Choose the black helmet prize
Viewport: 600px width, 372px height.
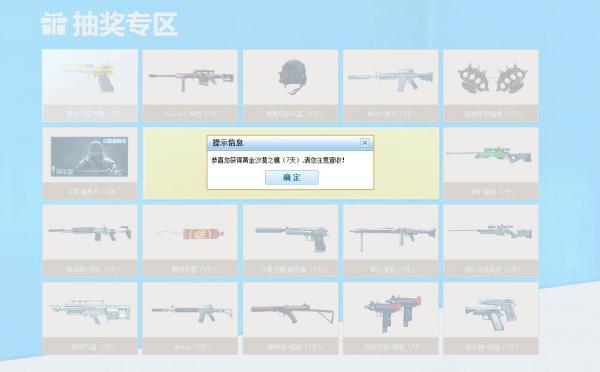[x=291, y=85]
